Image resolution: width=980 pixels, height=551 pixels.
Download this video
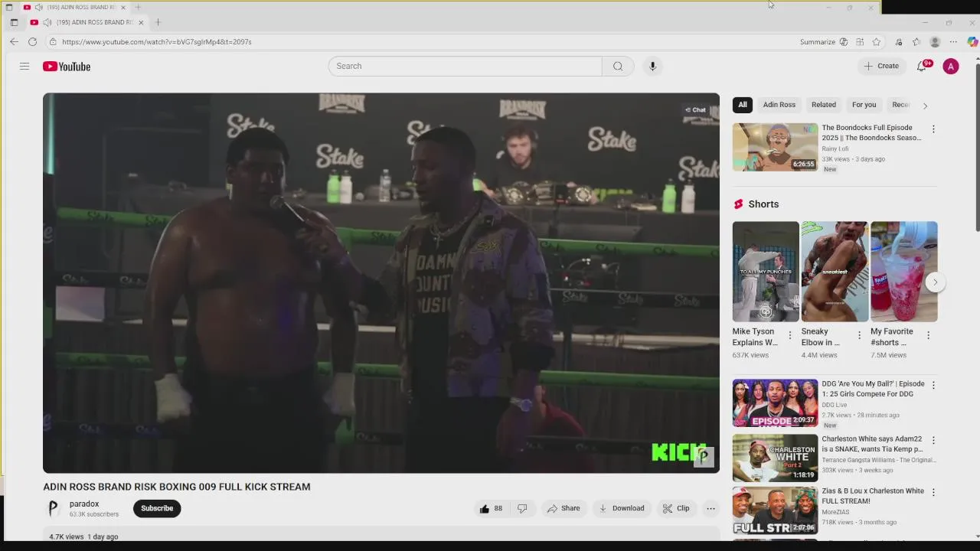(621, 508)
